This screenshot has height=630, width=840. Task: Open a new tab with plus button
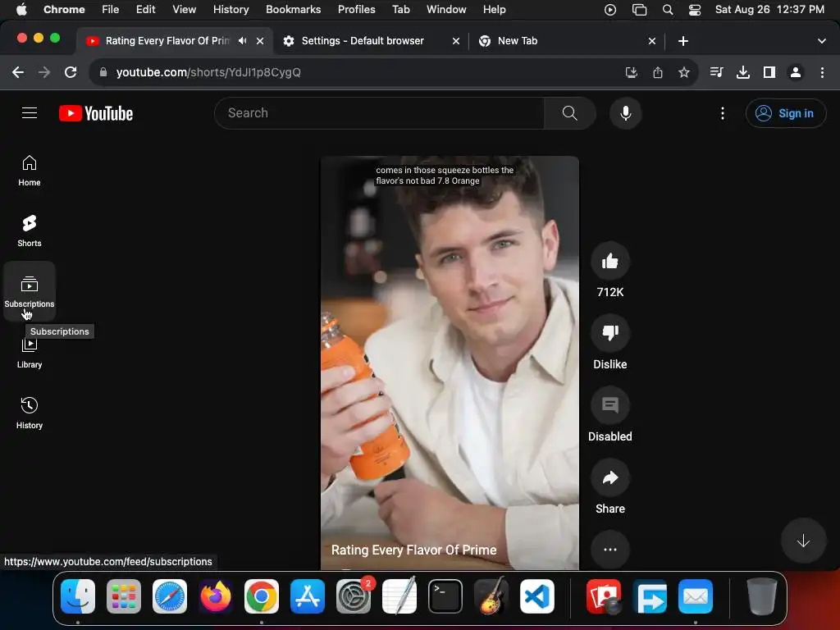683,41
